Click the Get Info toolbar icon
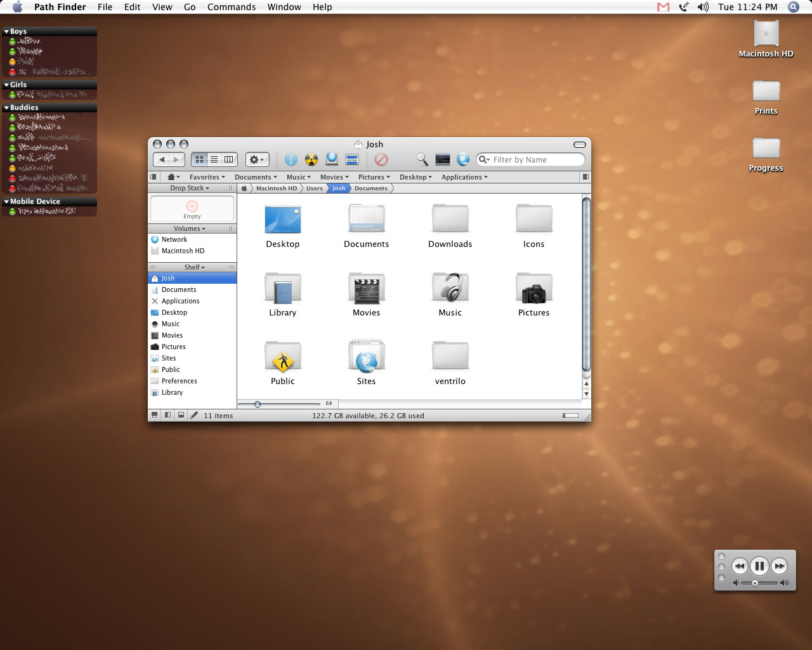Image resolution: width=812 pixels, height=650 pixels. coord(291,160)
